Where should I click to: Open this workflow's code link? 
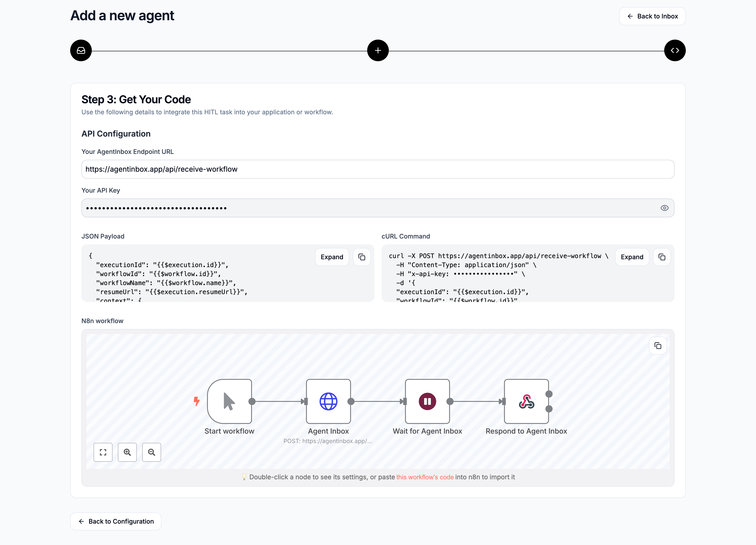click(425, 477)
